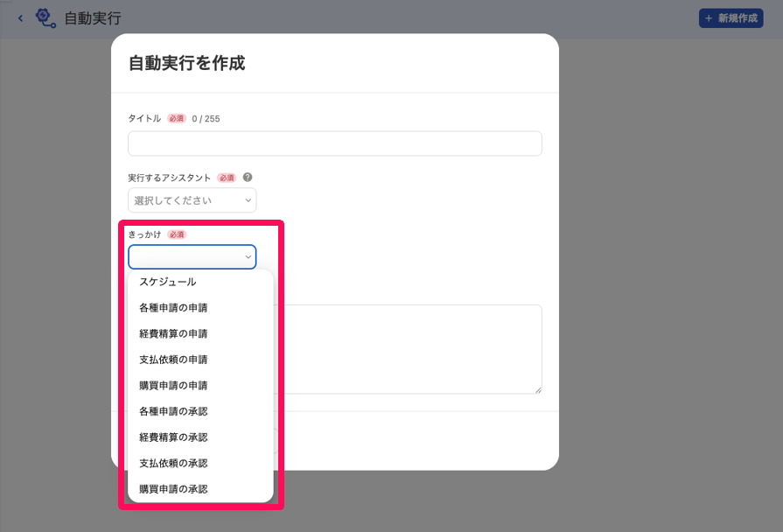Open the 実行するアシスタント dropdown
The image size is (783, 532).
(192, 200)
